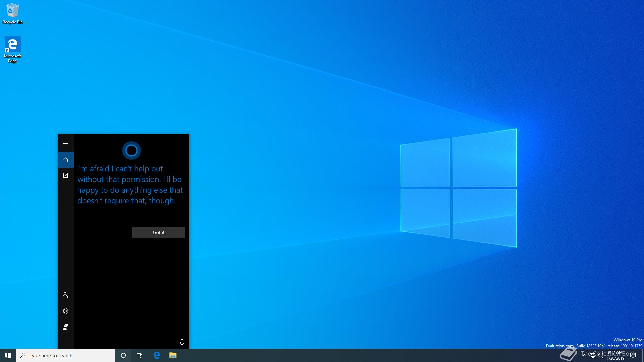Open the network status tray icon
The image size is (644, 362).
click(593, 355)
